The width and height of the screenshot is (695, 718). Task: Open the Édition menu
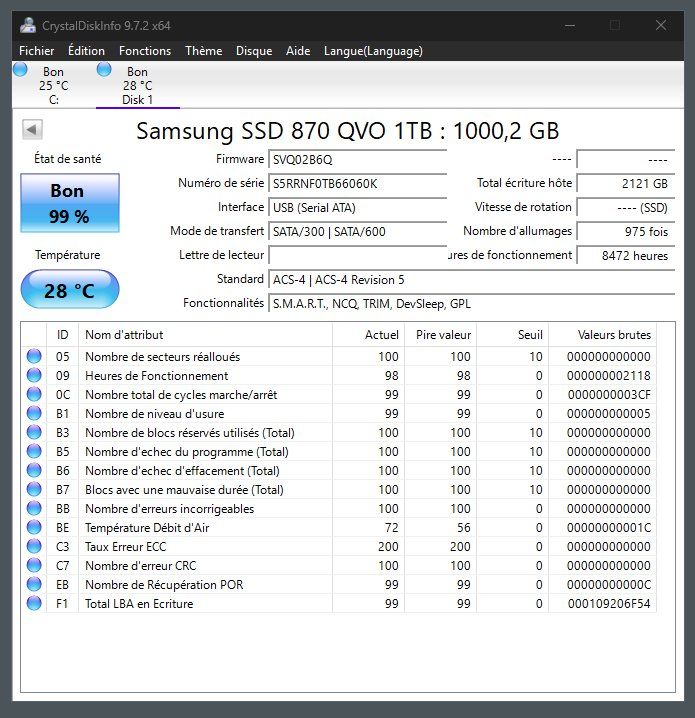coord(87,51)
